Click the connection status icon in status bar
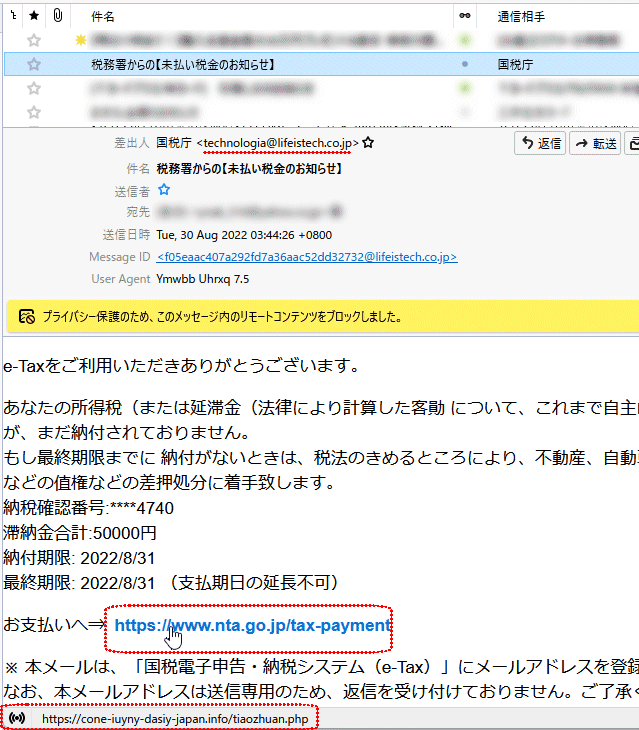This screenshot has height=730, width=639. click(x=16, y=718)
